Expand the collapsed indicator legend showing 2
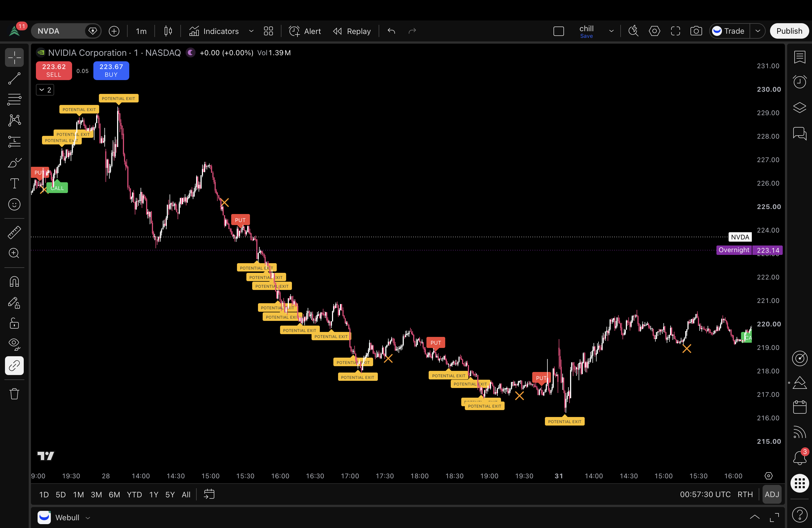Screen dimensions: 812x528 click(45, 90)
